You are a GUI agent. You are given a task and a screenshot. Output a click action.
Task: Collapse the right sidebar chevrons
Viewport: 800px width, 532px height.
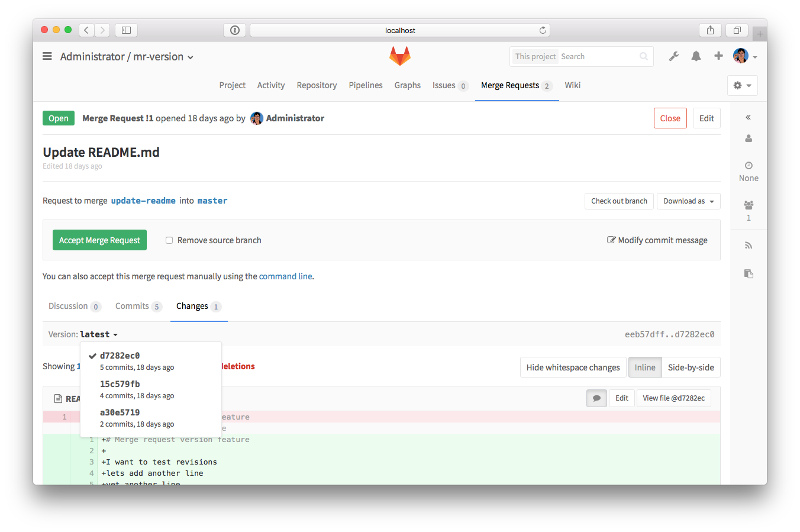coord(748,117)
